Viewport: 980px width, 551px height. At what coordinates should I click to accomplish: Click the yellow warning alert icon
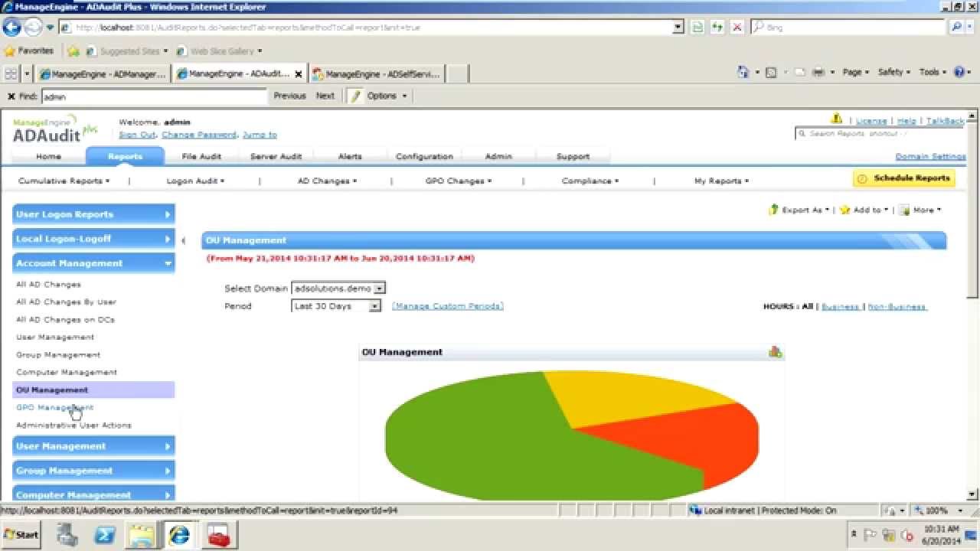pos(837,119)
